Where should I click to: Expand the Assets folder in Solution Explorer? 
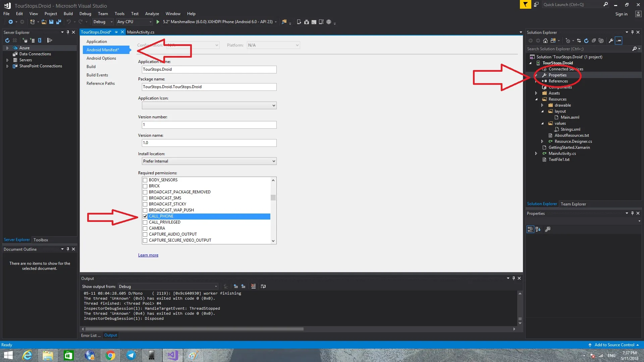536,93
